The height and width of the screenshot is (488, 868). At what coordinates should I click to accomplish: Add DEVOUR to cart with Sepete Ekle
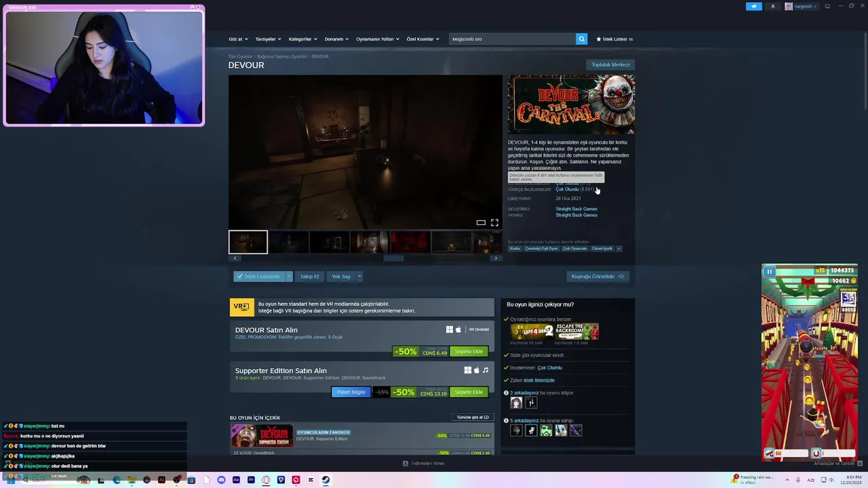click(x=469, y=352)
